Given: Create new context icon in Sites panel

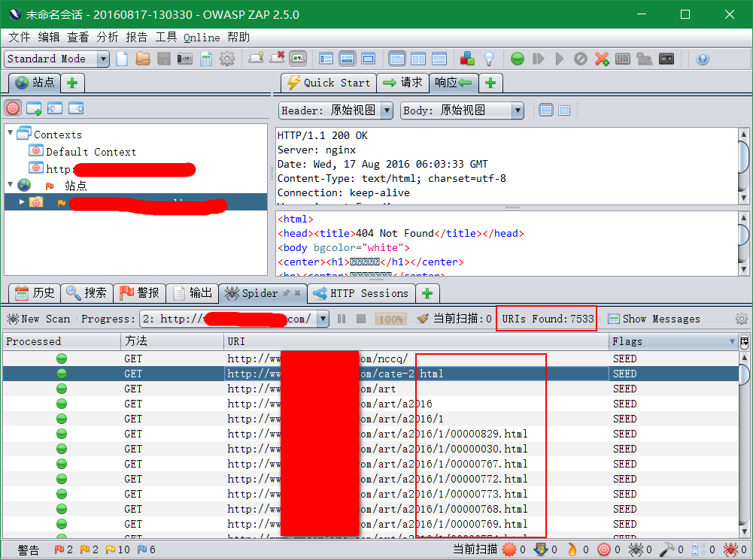Looking at the screenshot, I should [34, 108].
